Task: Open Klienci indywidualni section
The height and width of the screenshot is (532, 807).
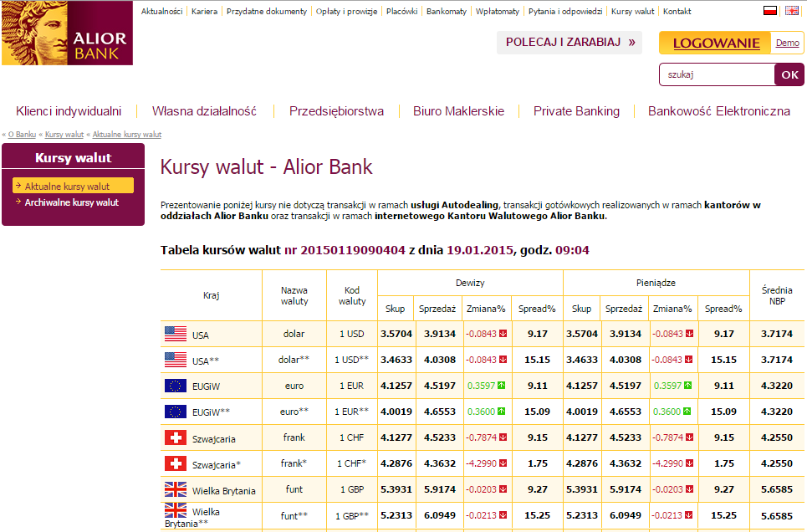Action: point(69,111)
